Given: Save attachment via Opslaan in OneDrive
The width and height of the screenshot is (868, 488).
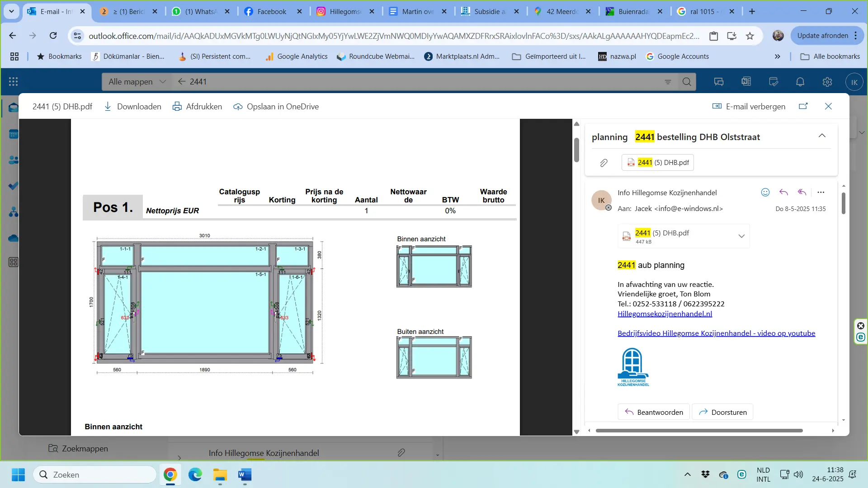Looking at the screenshot, I should coord(276,107).
